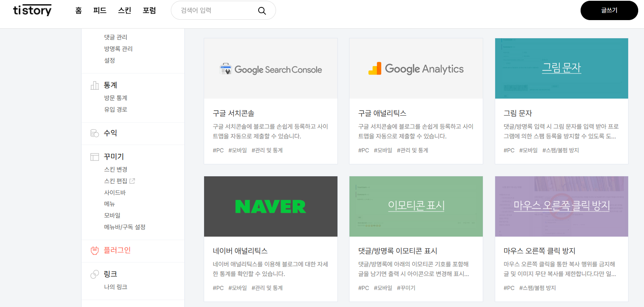
Task: Click 네이버 애널리틱스 card description text
Action: click(x=270, y=269)
